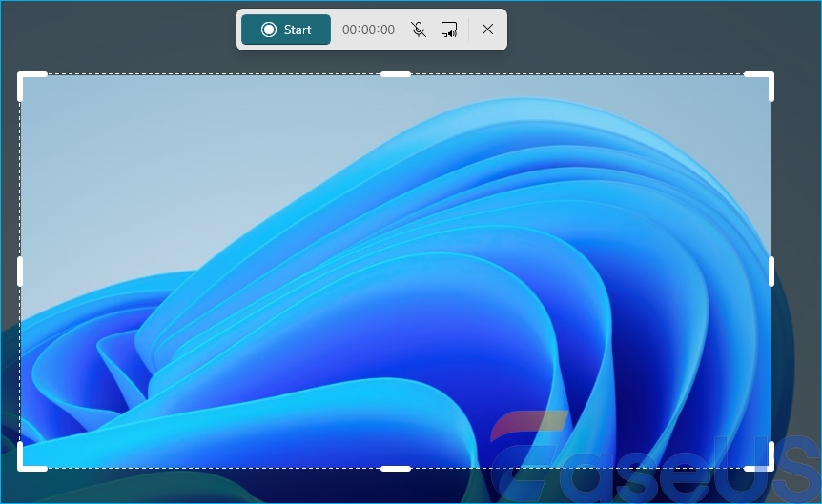Grab the bottom-left corner selection handle

coord(24,465)
